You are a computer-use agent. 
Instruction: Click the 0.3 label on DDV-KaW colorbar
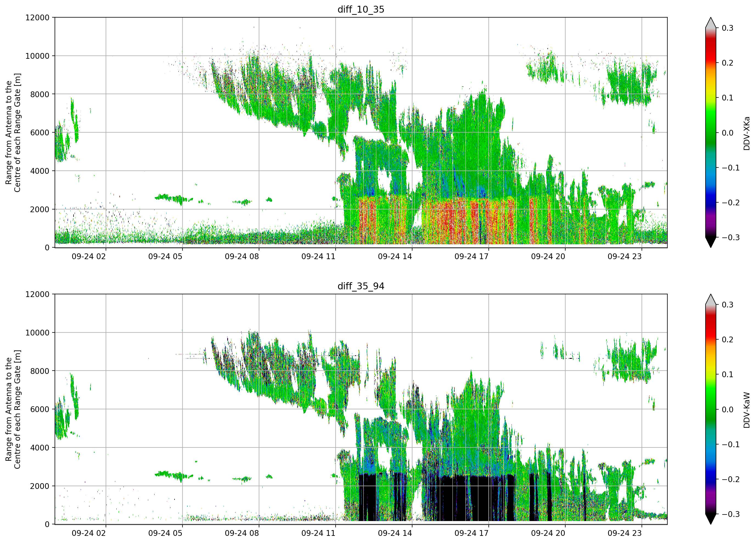coord(728,305)
